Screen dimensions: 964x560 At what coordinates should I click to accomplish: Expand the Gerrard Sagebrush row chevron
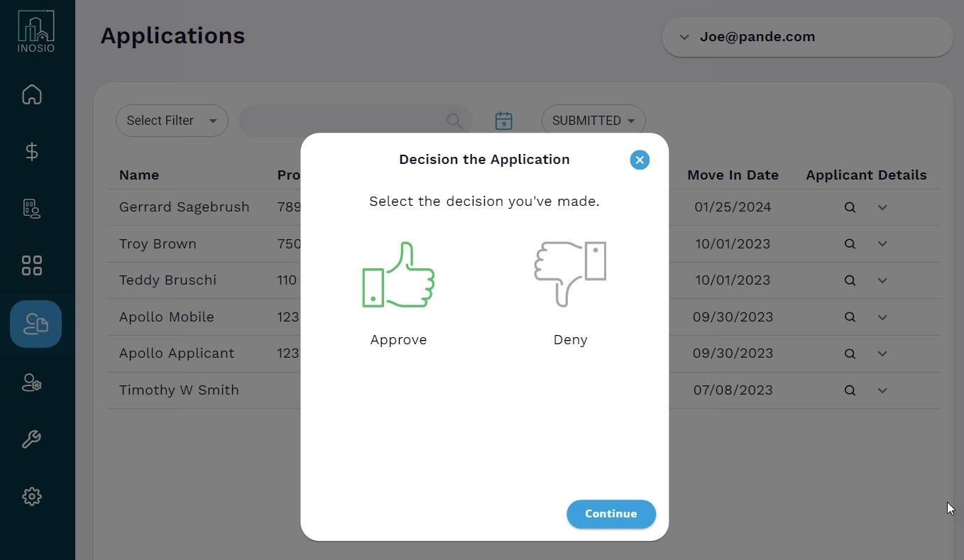882,207
